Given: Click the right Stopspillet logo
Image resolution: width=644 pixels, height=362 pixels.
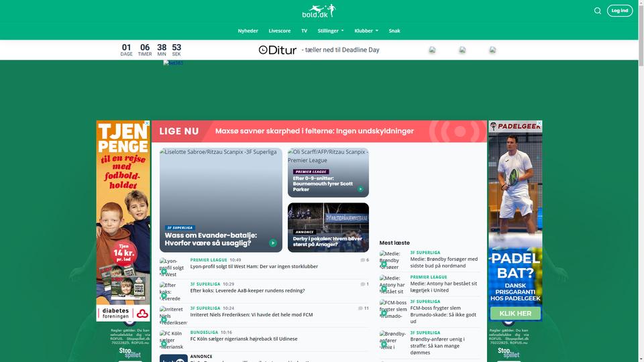Looking at the screenshot, I should (508, 352).
